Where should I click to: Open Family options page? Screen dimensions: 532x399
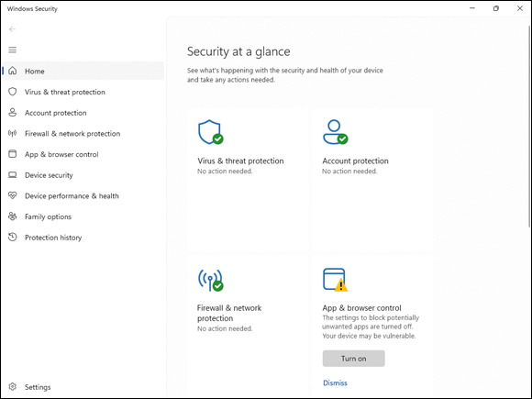83,216
